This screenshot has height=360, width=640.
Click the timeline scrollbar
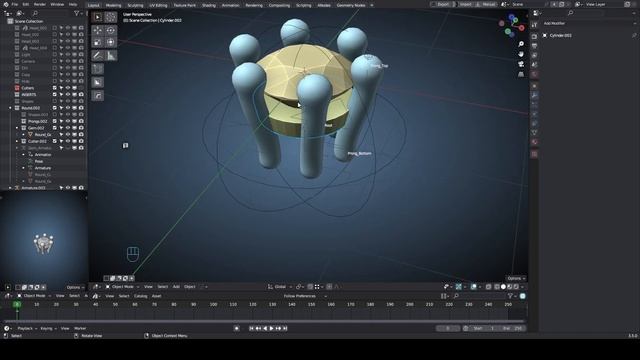point(265,321)
